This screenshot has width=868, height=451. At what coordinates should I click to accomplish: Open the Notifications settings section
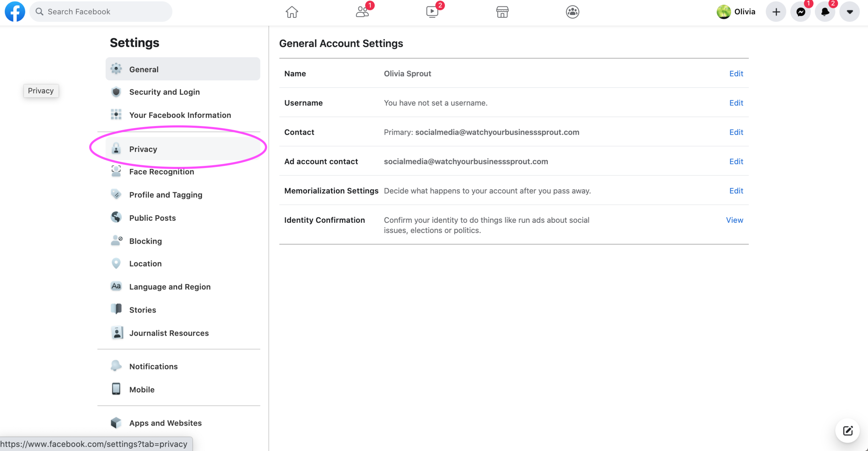click(153, 366)
